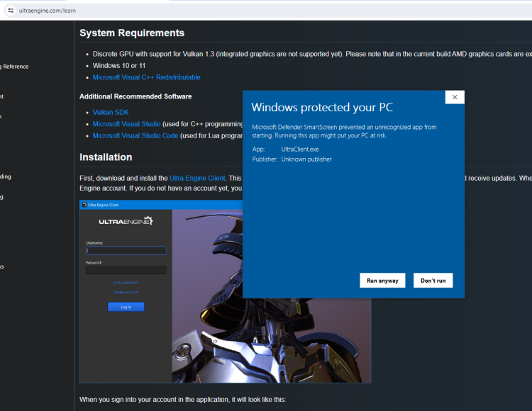Visit the Microsoft Visual Studio Code link
This screenshot has width=532, height=411.
point(135,135)
